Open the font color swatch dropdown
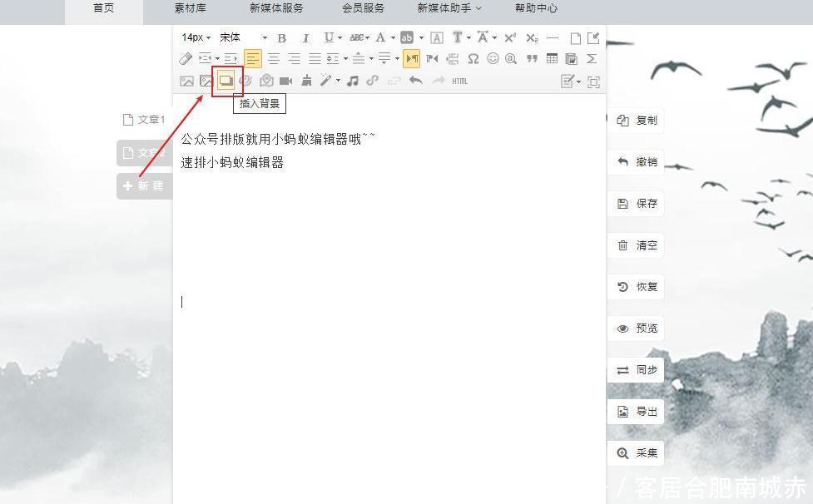Screen dimensions: 813x504 [380, 37]
